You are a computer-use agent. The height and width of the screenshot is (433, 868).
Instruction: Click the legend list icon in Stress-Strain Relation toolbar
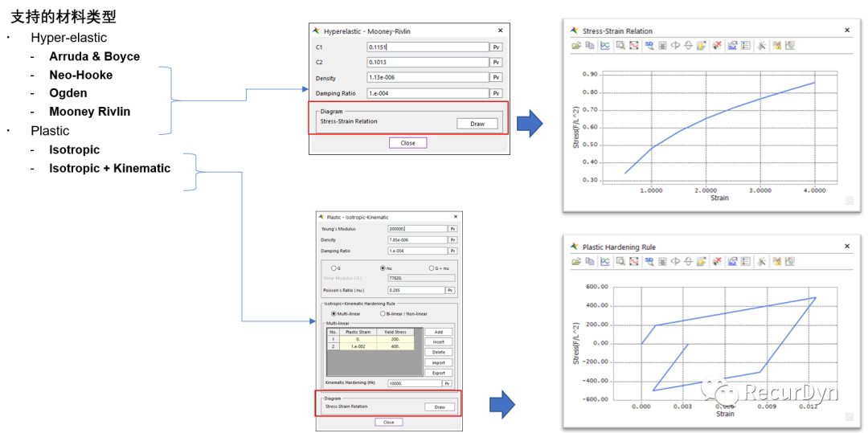(745, 46)
